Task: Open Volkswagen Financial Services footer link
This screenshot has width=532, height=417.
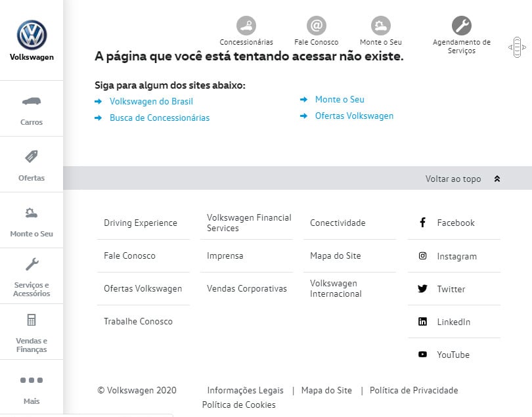Action: click(249, 223)
